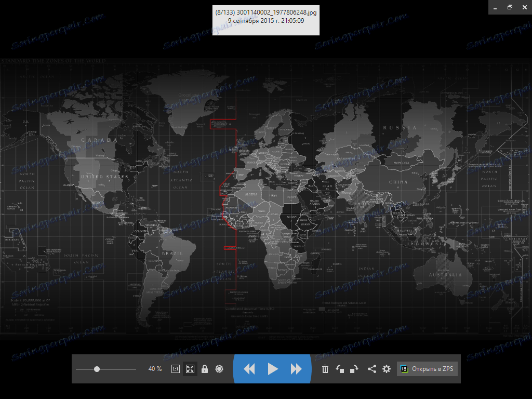The width and height of the screenshot is (532, 399).
Task: Go to next image with fast-forward button
Action: [x=296, y=369]
